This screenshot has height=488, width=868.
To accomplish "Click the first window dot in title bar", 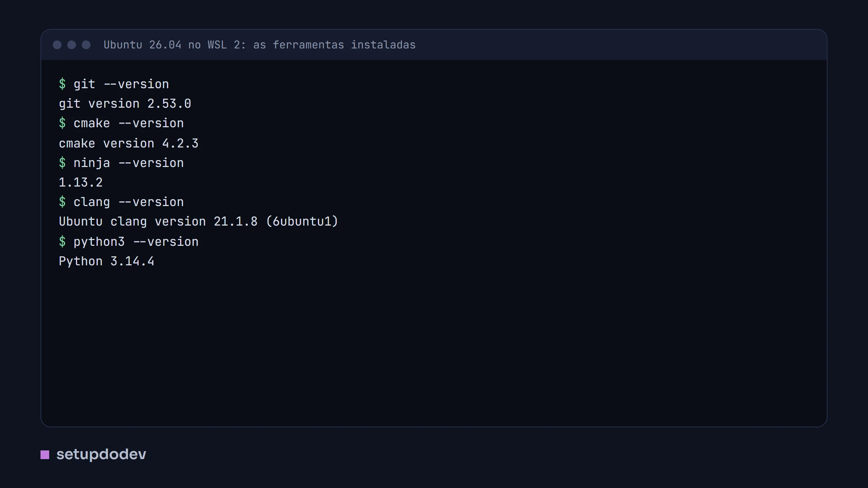I will (x=57, y=45).
